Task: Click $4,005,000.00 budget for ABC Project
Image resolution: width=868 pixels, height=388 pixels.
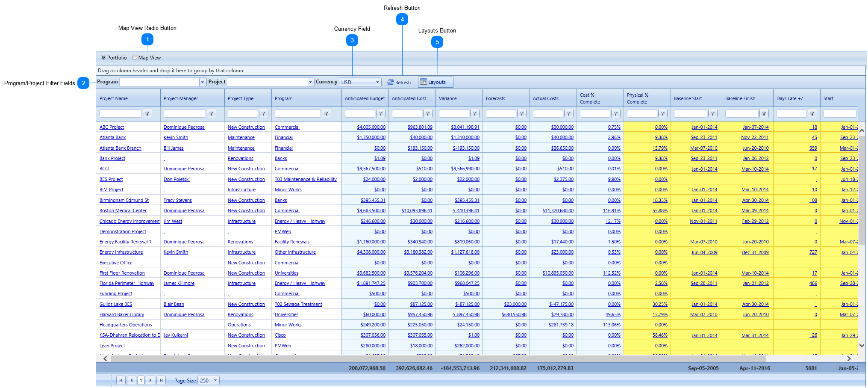Action: click(x=371, y=127)
